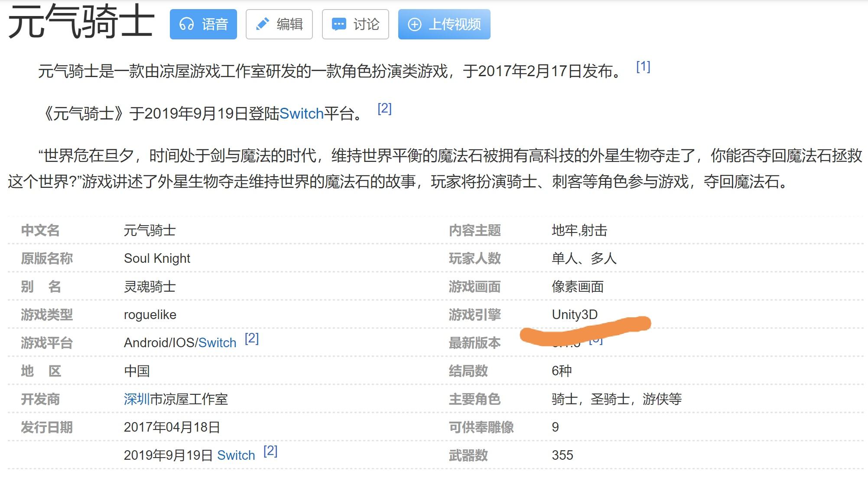The height and width of the screenshot is (484, 868).
Task: Select the 2017年04月18日 date value
Action: (172, 427)
